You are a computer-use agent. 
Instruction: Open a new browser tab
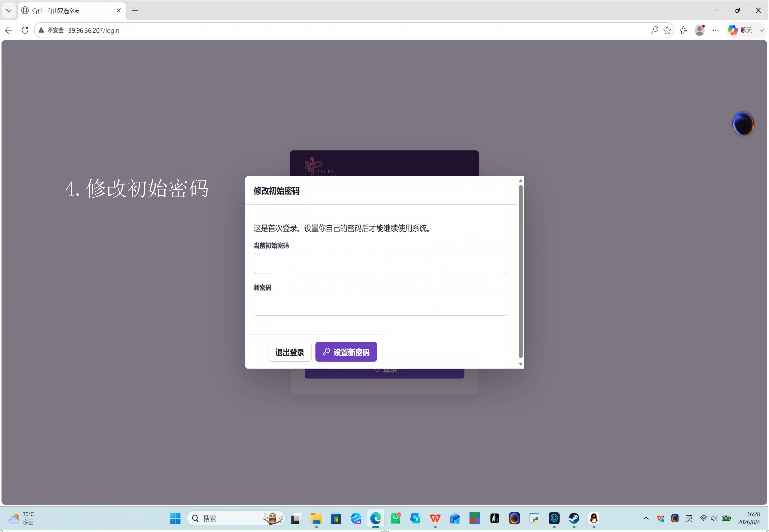(x=135, y=11)
